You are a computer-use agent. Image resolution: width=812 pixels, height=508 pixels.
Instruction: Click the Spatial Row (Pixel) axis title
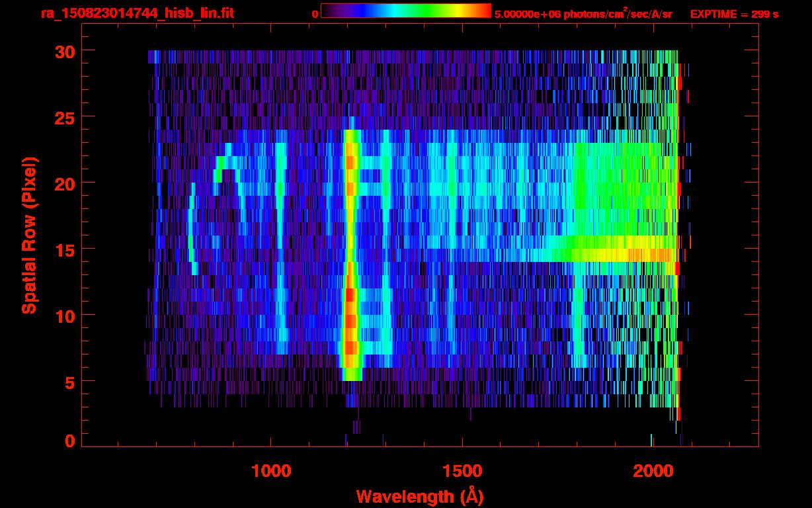28,235
